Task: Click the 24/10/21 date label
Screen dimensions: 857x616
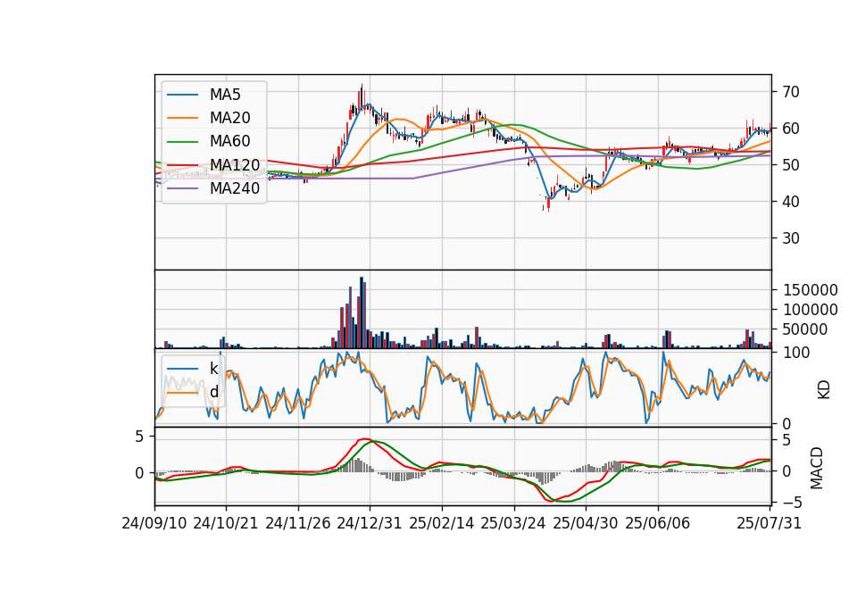Action: pos(226,523)
